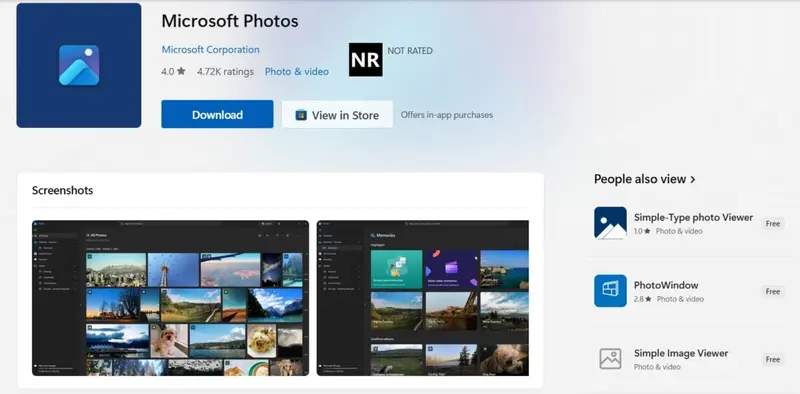Click the Simple Image Viewer app icon
The image size is (800, 394).
point(610,359)
